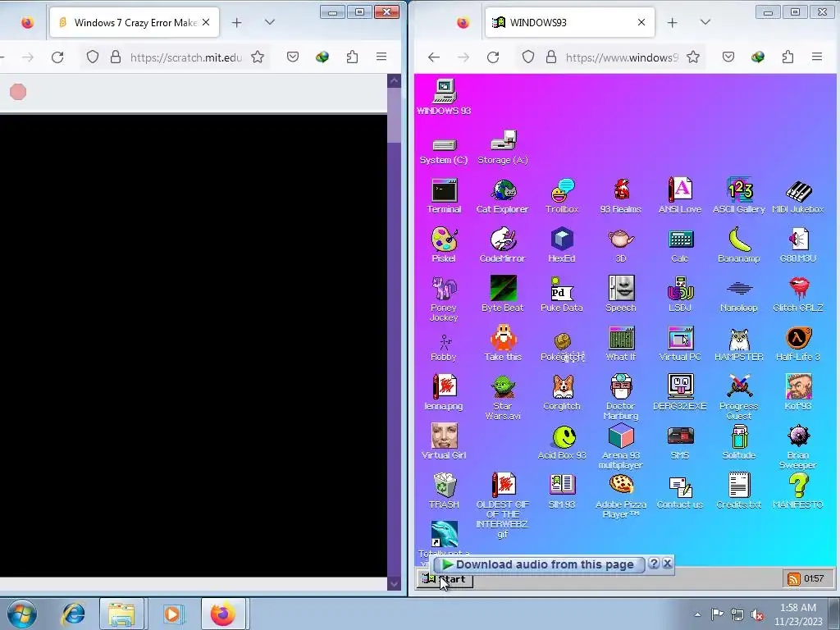Open the Corglitch corgi icon

562,393
